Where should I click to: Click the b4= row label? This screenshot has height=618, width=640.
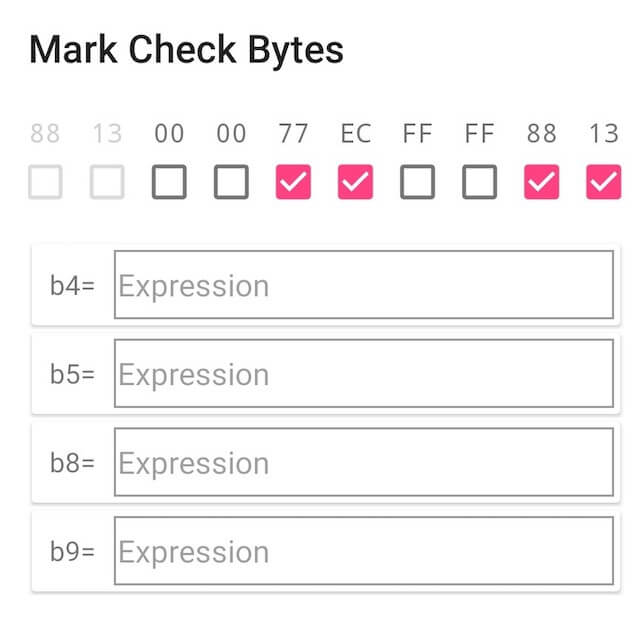point(72,285)
